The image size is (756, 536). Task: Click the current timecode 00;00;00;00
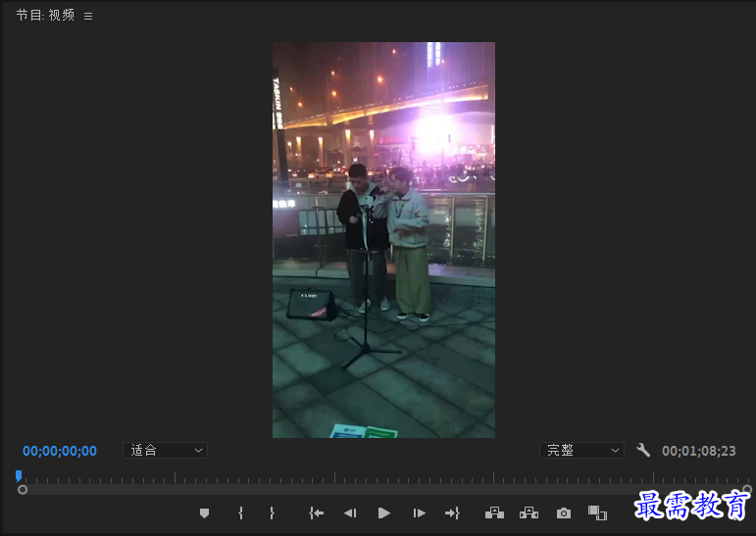[x=60, y=451]
